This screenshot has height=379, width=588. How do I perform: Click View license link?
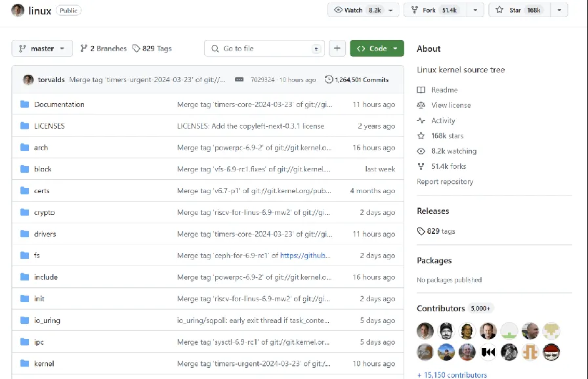click(451, 106)
